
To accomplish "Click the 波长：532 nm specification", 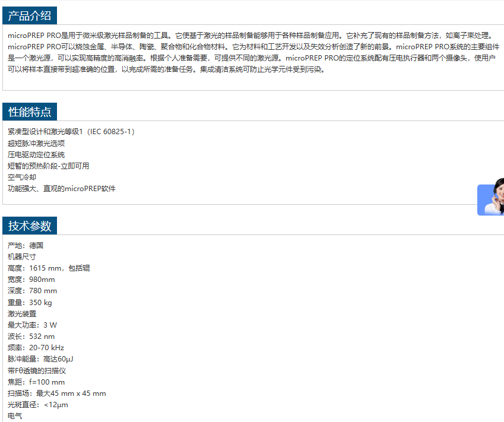I will pyautogui.click(x=31, y=337).
